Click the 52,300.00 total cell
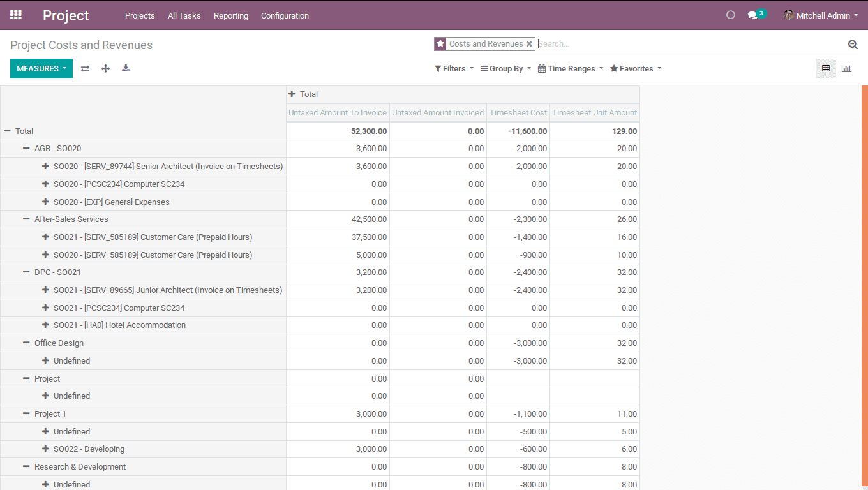The width and height of the screenshot is (868, 490). (x=338, y=131)
